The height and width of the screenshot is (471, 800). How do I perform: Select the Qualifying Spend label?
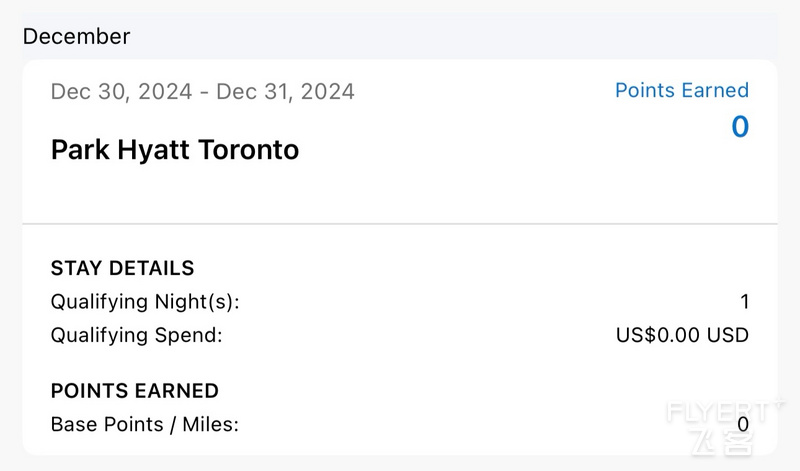coord(137,335)
